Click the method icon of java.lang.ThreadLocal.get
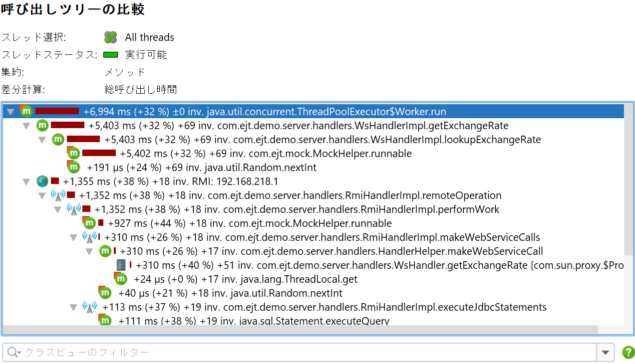The image size is (635, 364). pos(121,279)
